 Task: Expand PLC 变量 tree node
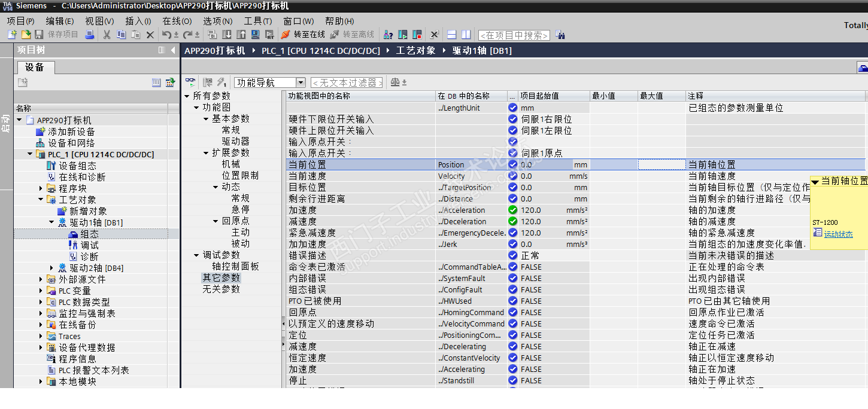tap(41, 291)
